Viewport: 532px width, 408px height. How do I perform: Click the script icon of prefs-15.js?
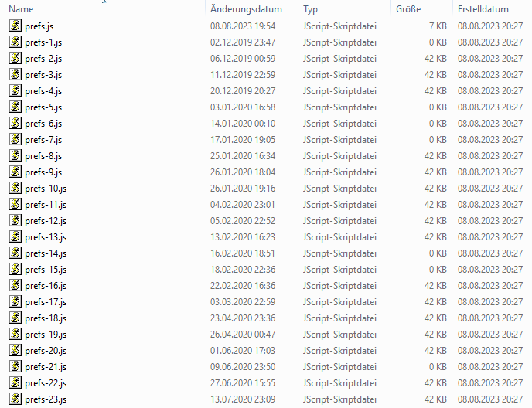tap(15, 269)
